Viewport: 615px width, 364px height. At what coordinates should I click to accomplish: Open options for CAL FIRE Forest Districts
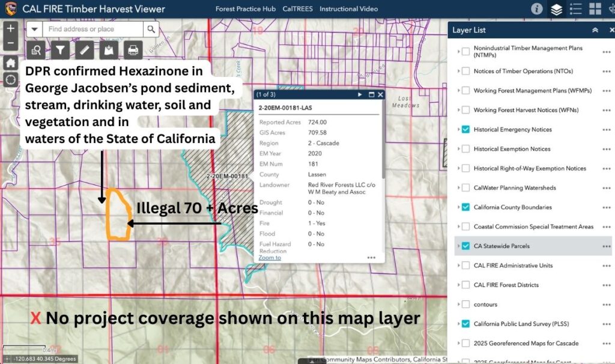click(607, 285)
